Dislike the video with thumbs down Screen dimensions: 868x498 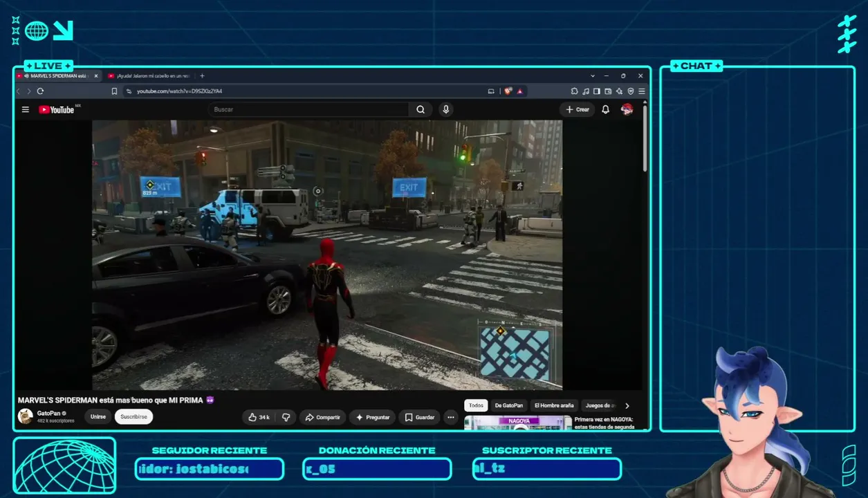[286, 417]
